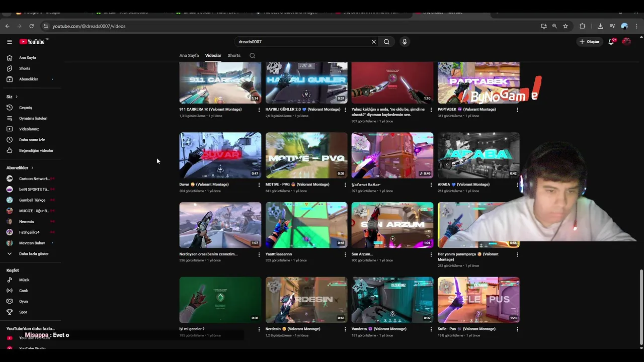Open the notifications bell
Viewport: 644px width, 362px height.
pos(611,42)
